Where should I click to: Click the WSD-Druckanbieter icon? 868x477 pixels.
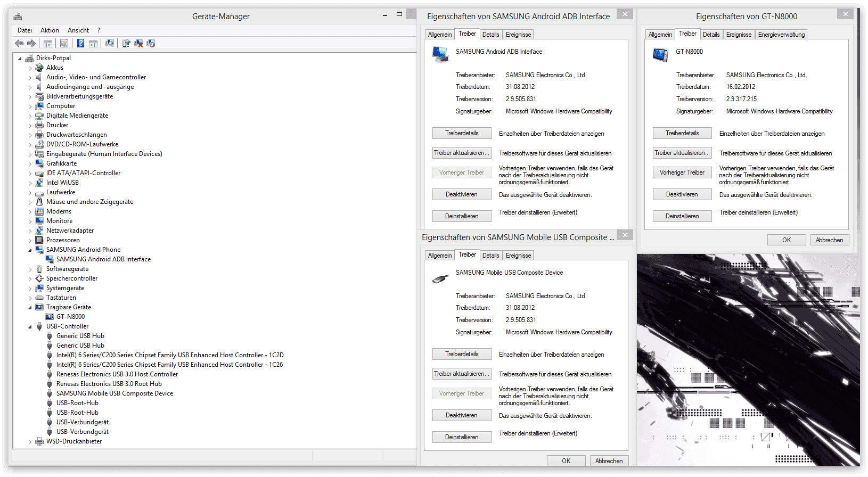click(x=39, y=441)
